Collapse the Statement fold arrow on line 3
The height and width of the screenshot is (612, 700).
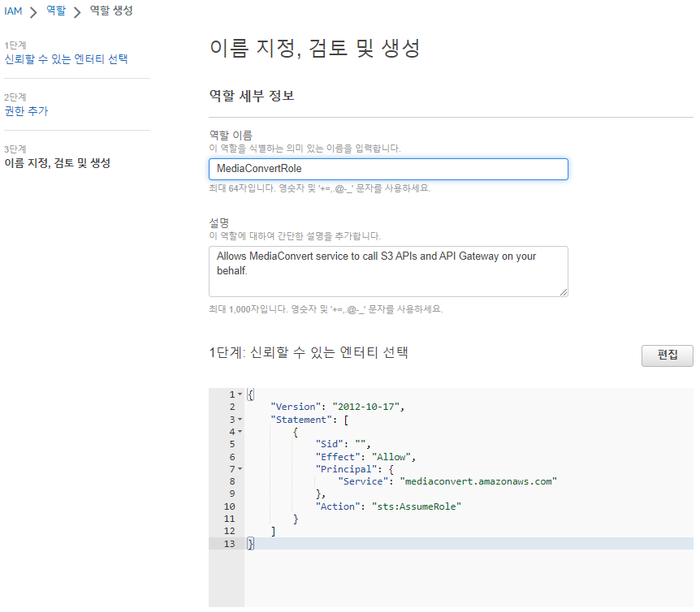click(x=240, y=420)
